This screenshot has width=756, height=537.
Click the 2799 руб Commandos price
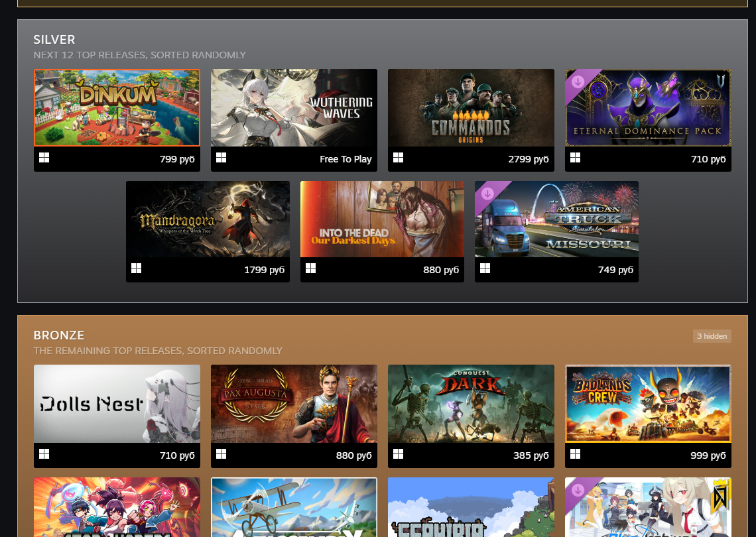528,159
